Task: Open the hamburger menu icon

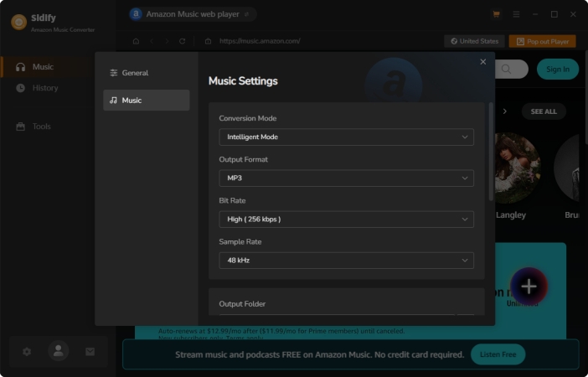Action: [x=516, y=14]
